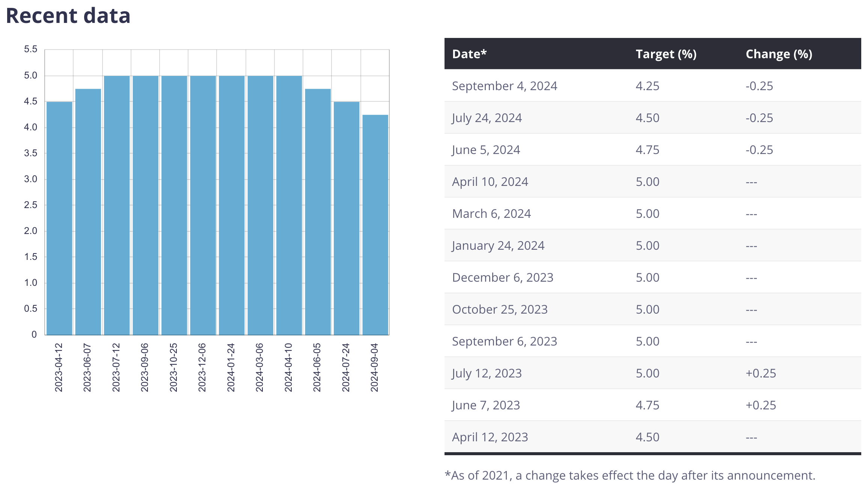This screenshot has width=868, height=489.
Task: Click the Recent data heading
Action: 68,16
